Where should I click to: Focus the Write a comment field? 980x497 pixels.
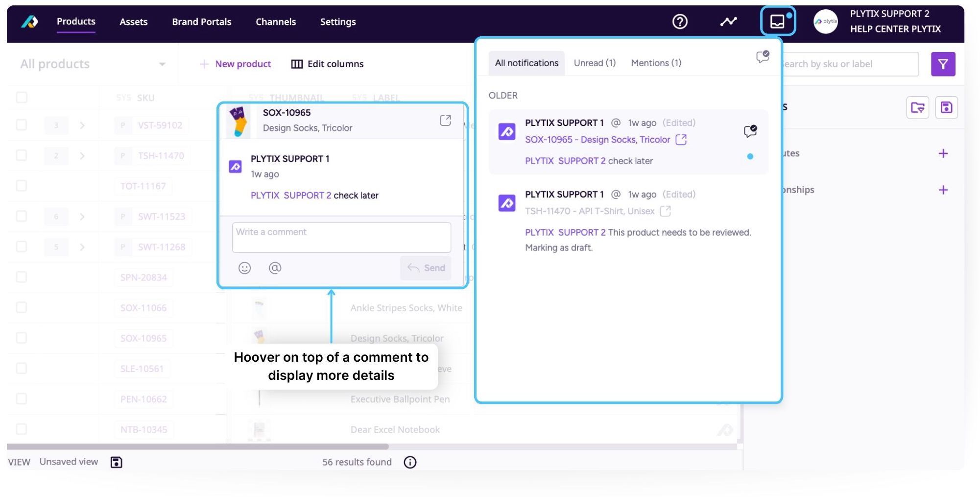[341, 238]
